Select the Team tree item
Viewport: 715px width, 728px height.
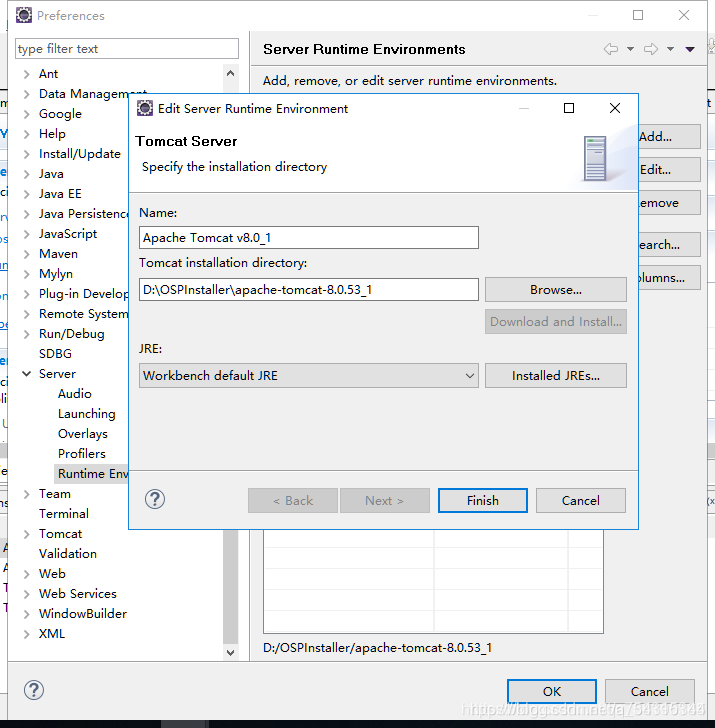55,494
